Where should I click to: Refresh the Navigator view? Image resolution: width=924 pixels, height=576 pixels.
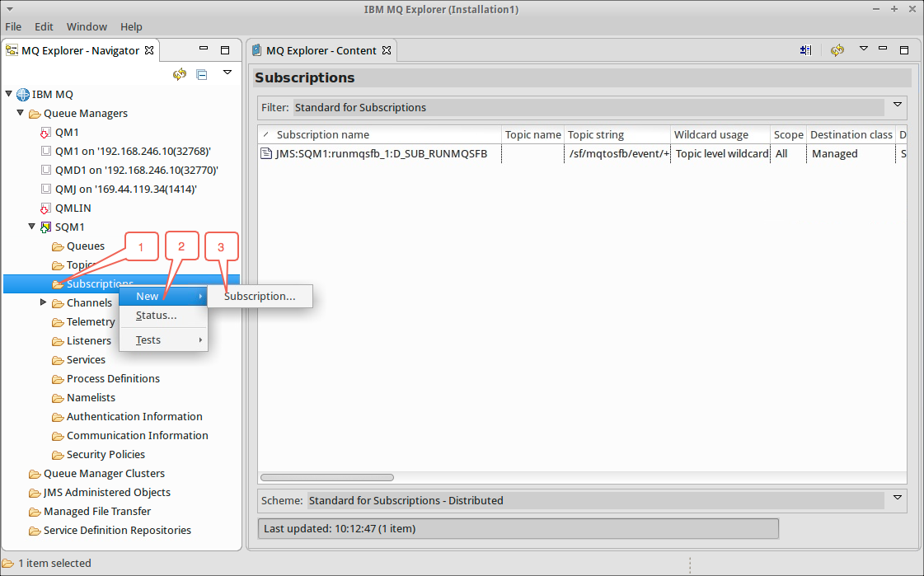[x=180, y=74]
